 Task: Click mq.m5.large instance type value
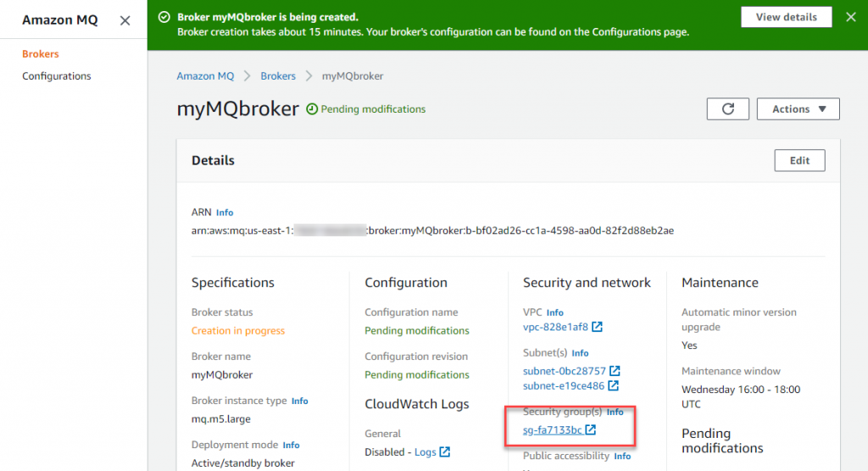(x=221, y=419)
